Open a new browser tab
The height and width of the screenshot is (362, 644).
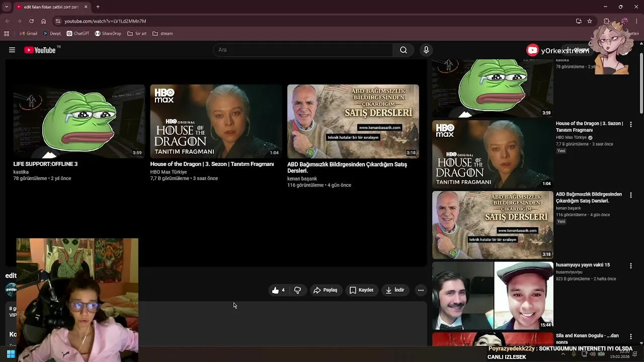click(98, 7)
